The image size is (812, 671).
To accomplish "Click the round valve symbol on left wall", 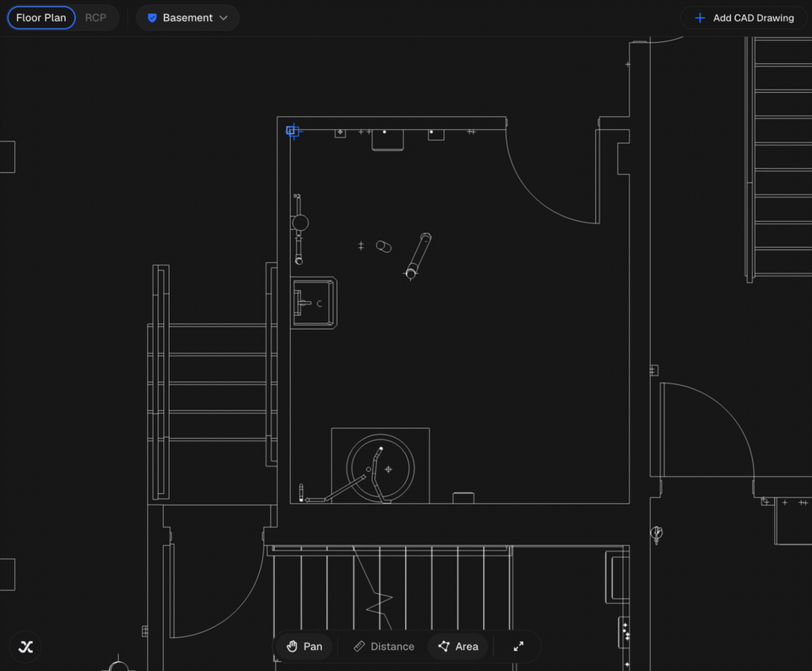I will coord(300,223).
